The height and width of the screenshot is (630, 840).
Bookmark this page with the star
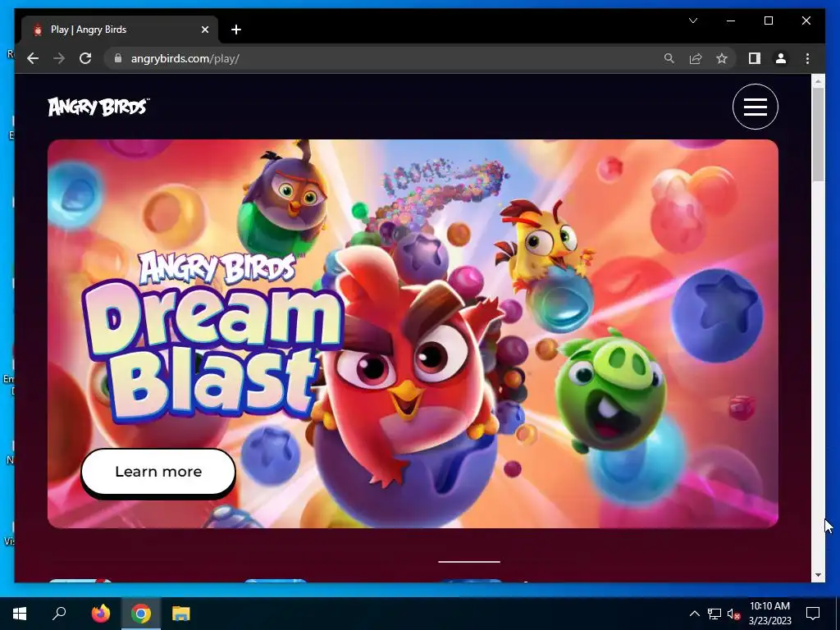coord(722,58)
